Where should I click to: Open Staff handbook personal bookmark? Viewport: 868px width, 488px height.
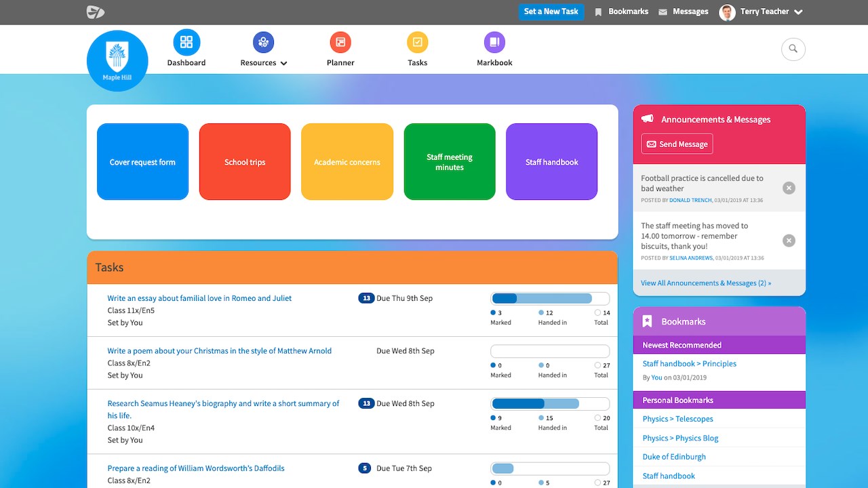click(669, 476)
